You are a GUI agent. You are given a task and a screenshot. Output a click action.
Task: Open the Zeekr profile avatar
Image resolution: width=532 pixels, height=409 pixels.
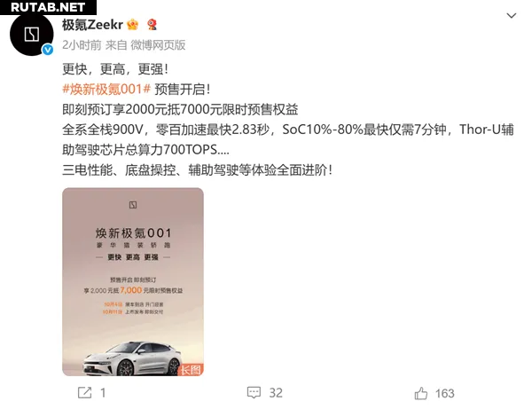coord(32,35)
